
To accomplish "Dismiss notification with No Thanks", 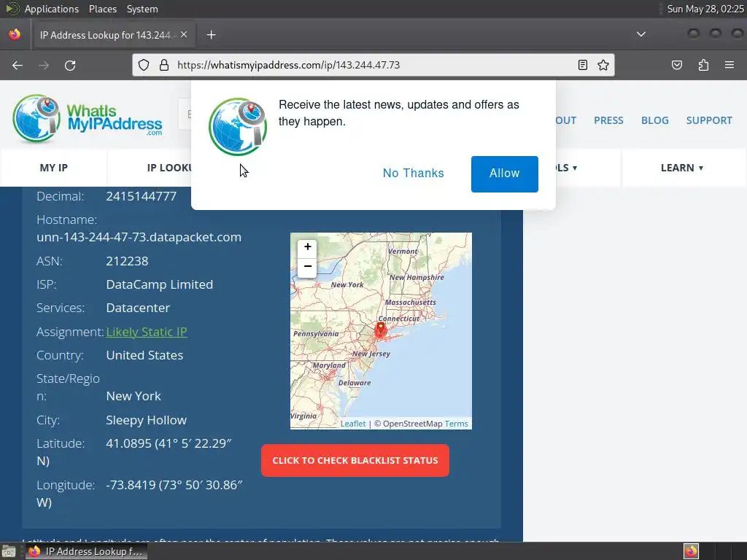I will [x=413, y=174].
